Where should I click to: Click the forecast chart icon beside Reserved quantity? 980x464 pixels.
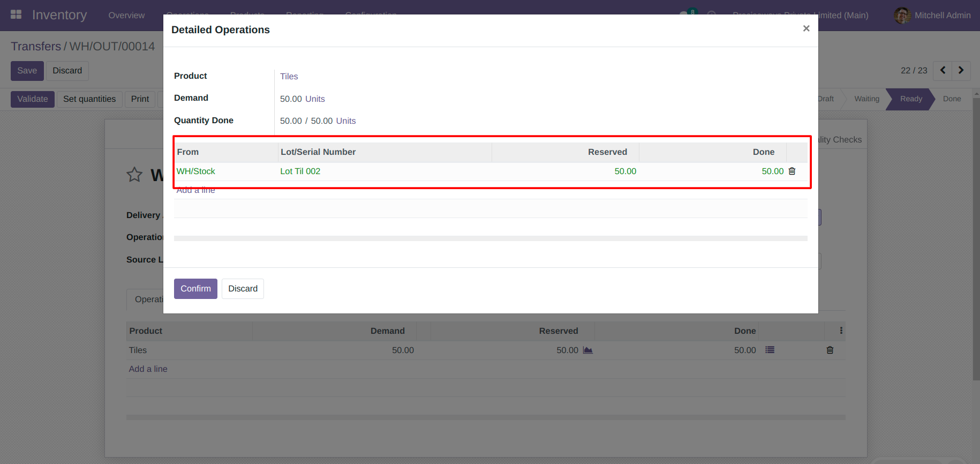click(x=587, y=350)
